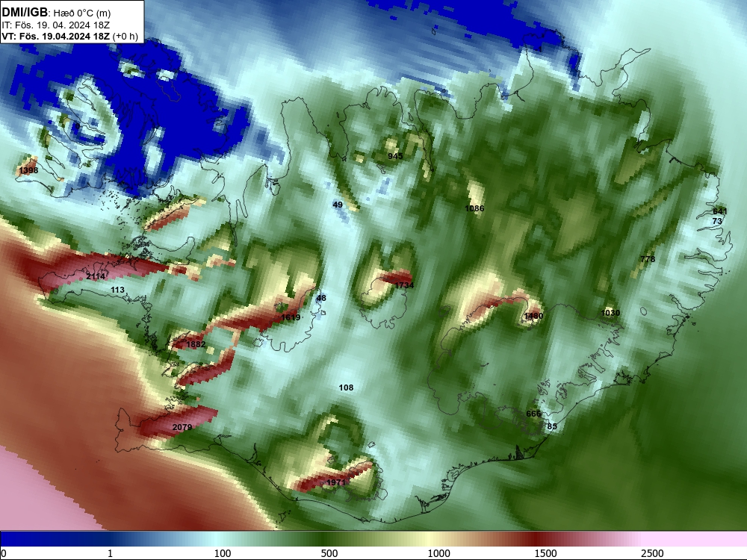This screenshot has height=560, width=747.
Task: Click the 48 value label
Action: (321, 298)
